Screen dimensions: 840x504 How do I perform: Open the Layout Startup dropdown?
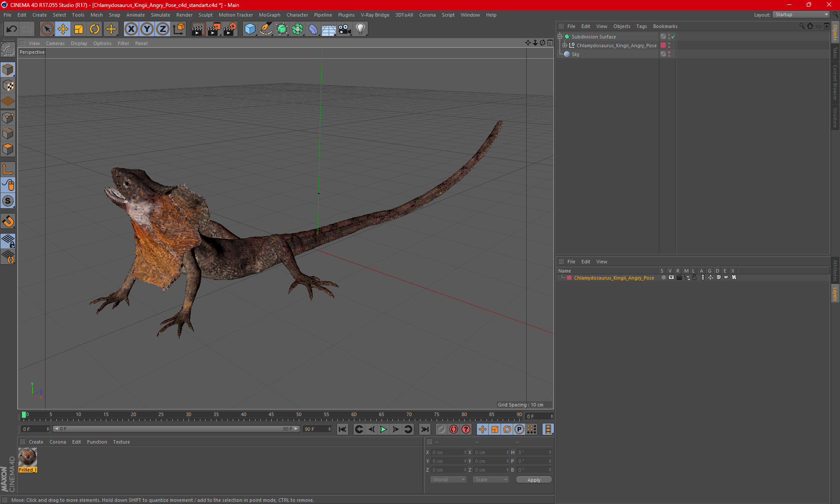pos(801,14)
